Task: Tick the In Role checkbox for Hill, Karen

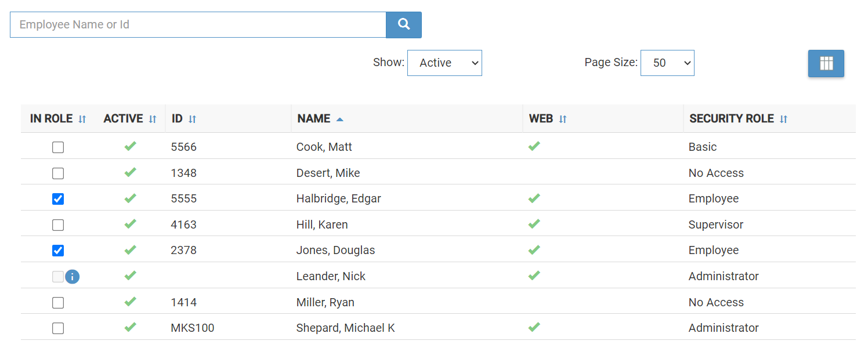Action: 58,225
